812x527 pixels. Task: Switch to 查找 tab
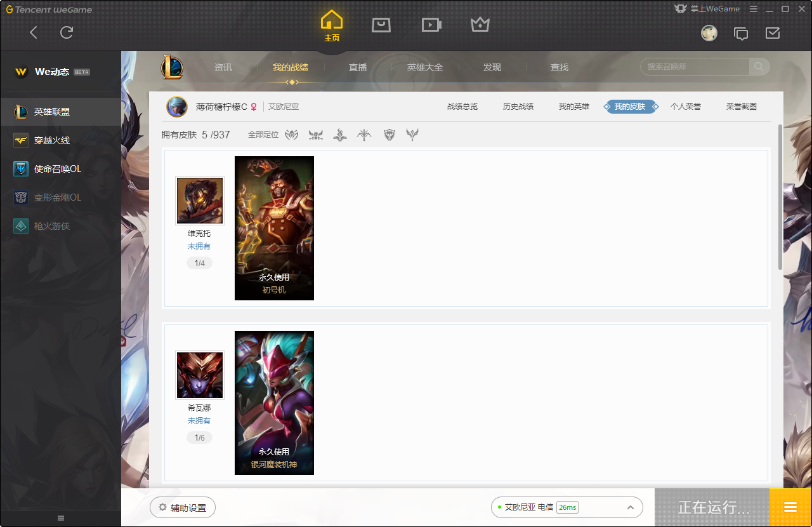pyautogui.click(x=560, y=67)
